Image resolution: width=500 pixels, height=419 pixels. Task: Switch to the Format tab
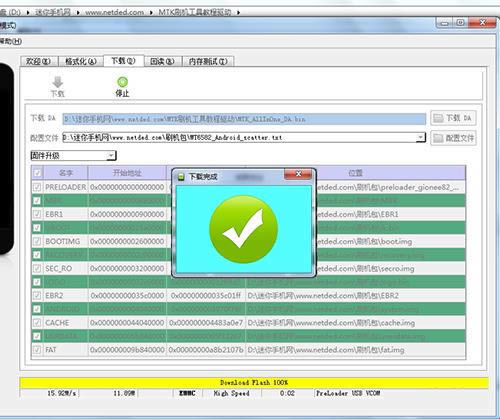pos(80,61)
